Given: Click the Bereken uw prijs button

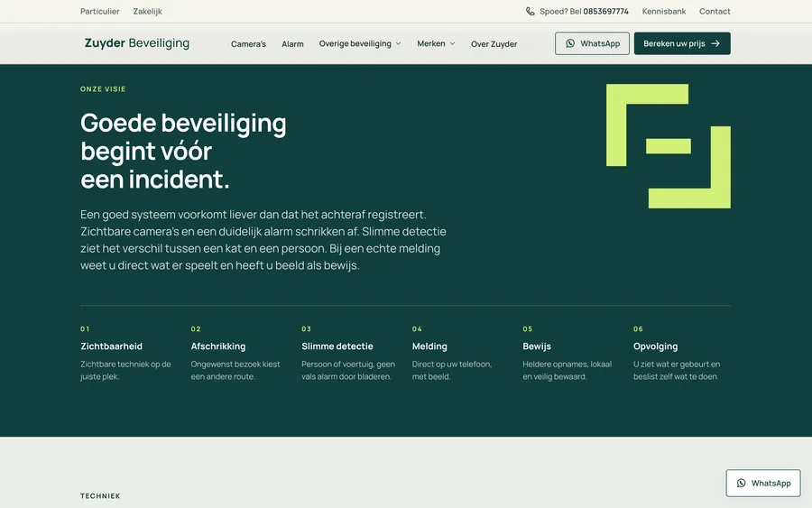Looking at the screenshot, I should [682, 43].
